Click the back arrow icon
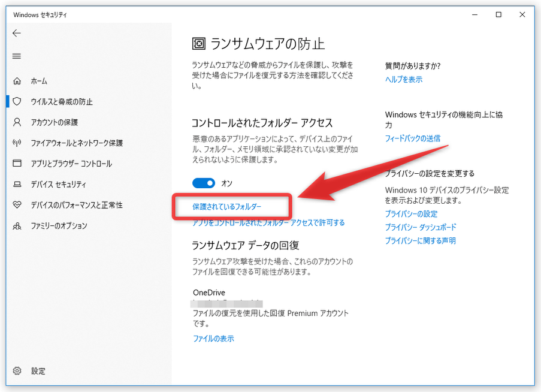Screen dimensions: 541x392 (17, 33)
